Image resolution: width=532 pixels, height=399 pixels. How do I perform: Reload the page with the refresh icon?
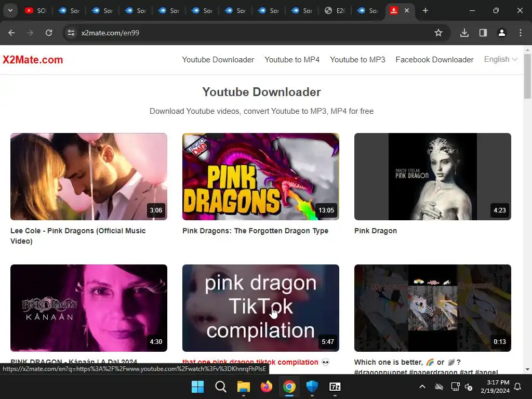point(49,33)
